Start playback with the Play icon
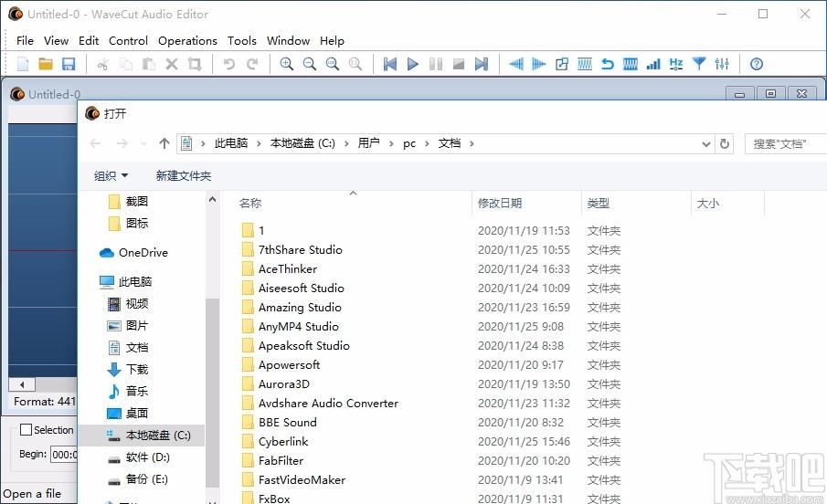Screen dimensions: 827x504 [x=413, y=64]
